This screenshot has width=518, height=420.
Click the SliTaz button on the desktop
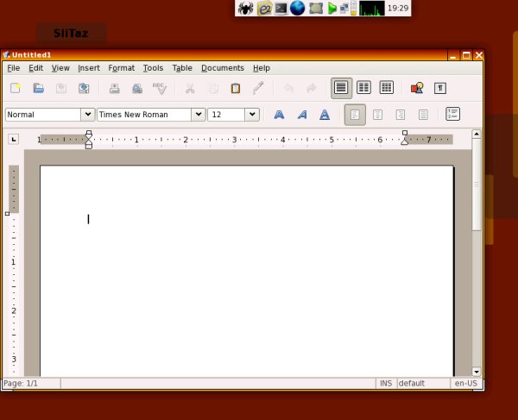[72, 34]
